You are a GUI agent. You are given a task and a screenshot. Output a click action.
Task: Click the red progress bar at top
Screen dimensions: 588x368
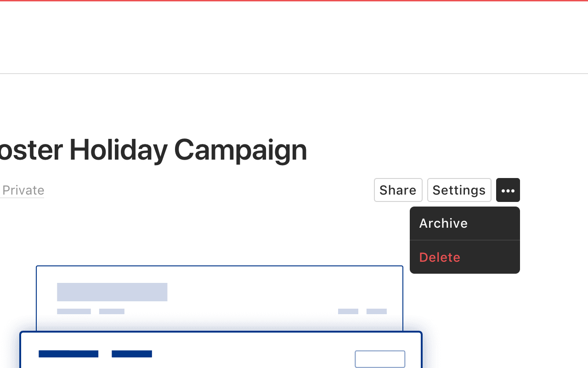coord(294,0)
